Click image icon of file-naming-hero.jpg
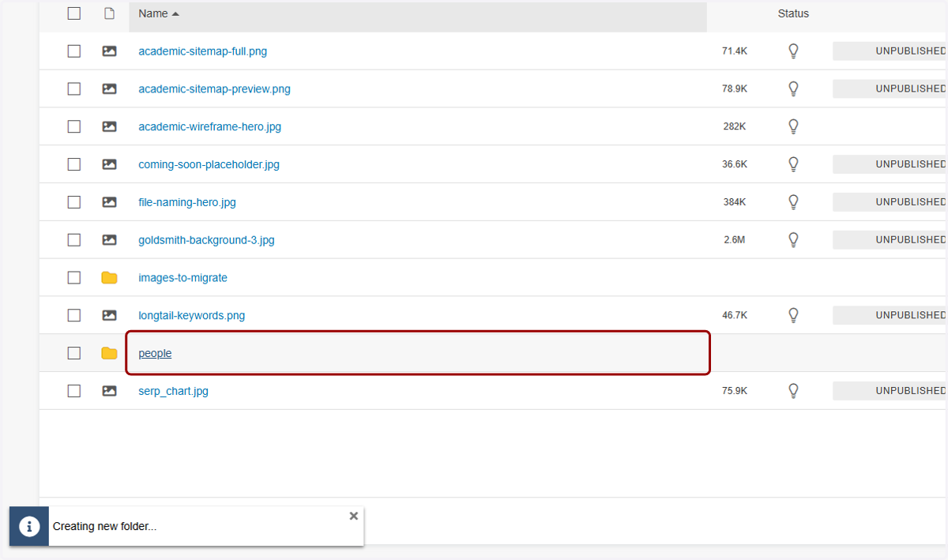948x560 pixels. point(109,202)
